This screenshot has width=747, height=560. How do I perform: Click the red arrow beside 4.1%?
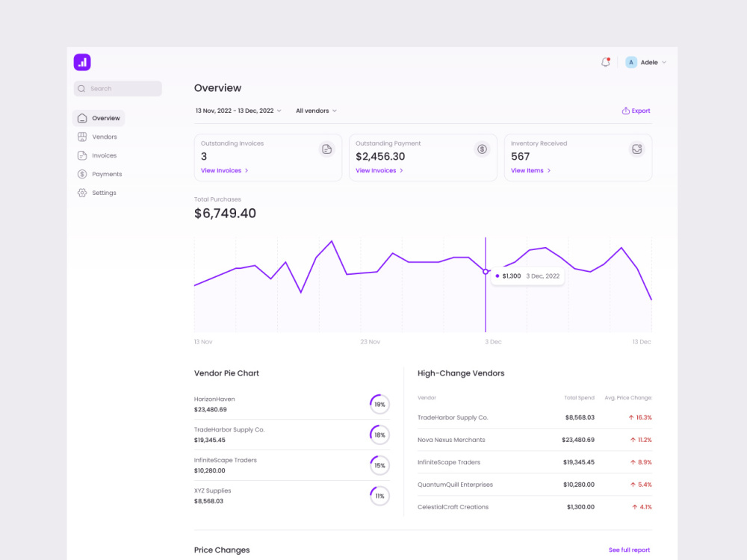click(634, 507)
